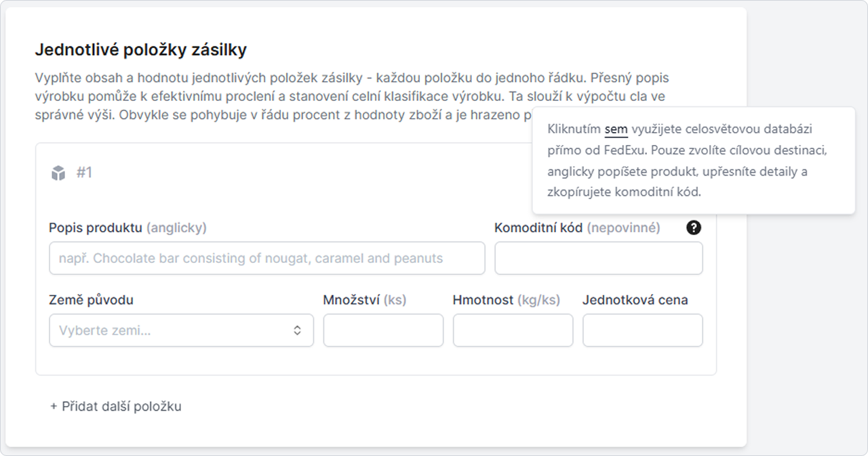Click the question mark help icon
This screenshot has height=456, width=868.
click(694, 228)
